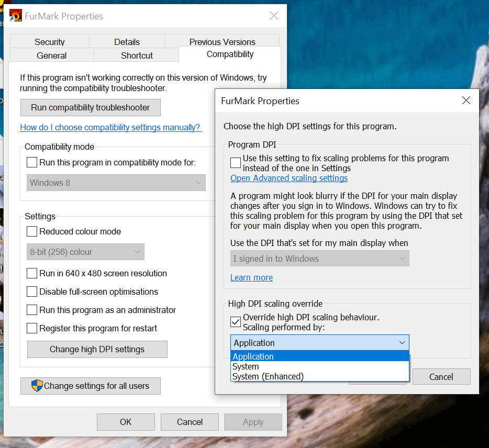Choose System from the scaling list

coord(320,366)
